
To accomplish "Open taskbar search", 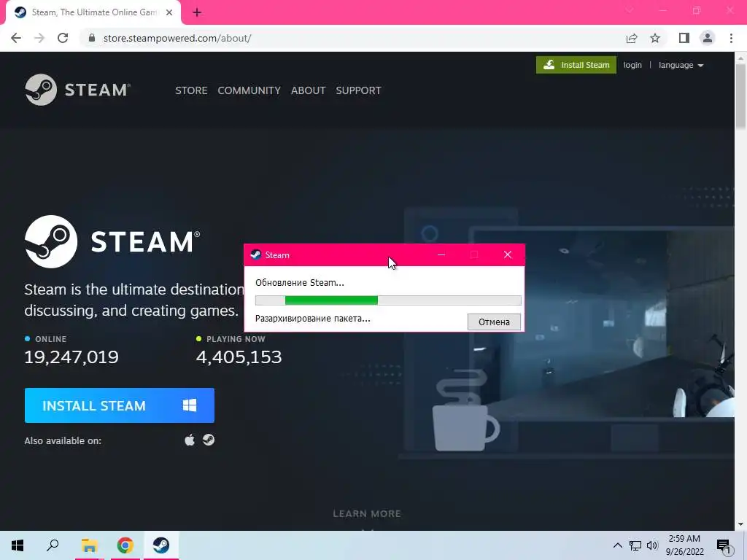I will [53, 545].
